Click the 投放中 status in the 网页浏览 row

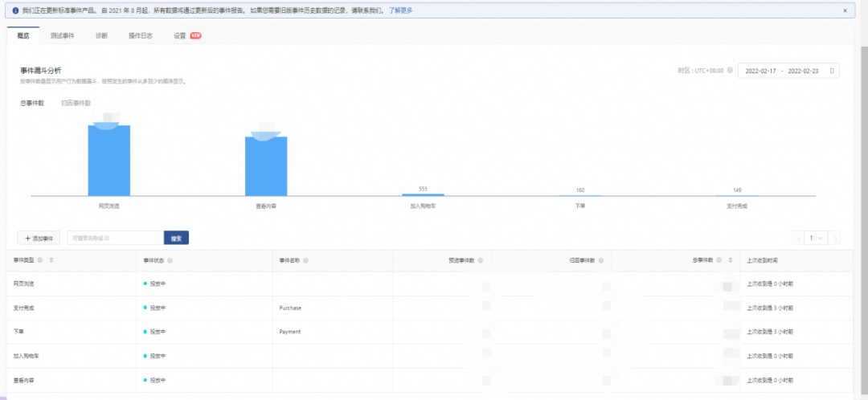(154, 284)
